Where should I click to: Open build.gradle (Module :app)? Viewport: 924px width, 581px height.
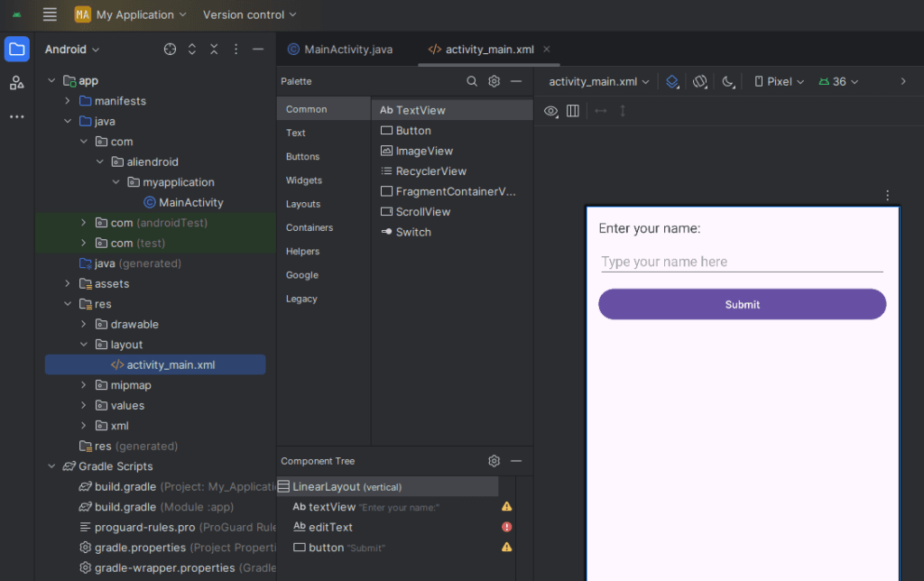[157, 507]
